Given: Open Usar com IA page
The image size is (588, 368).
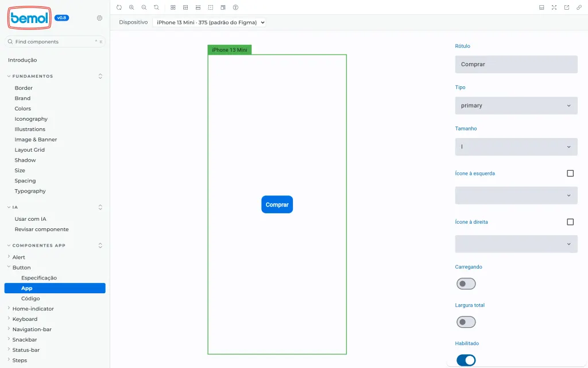Looking at the screenshot, I should click(x=30, y=219).
